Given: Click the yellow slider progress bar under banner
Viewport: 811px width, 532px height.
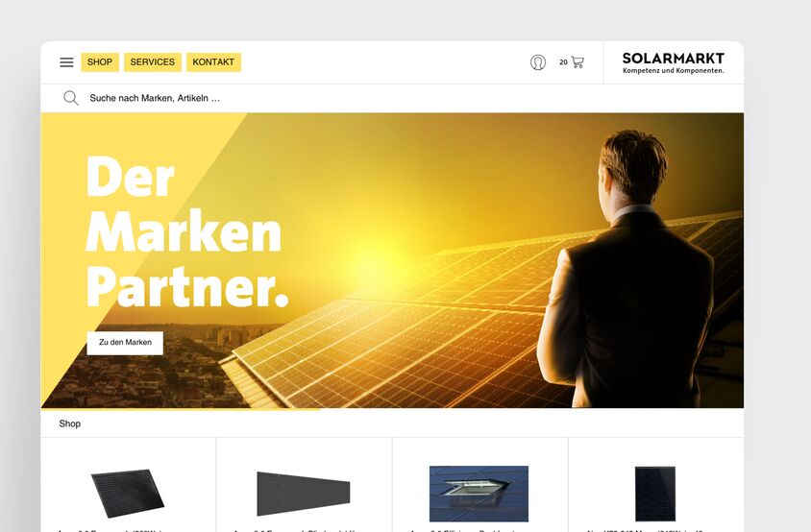Looking at the screenshot, I should coord(180,409).
